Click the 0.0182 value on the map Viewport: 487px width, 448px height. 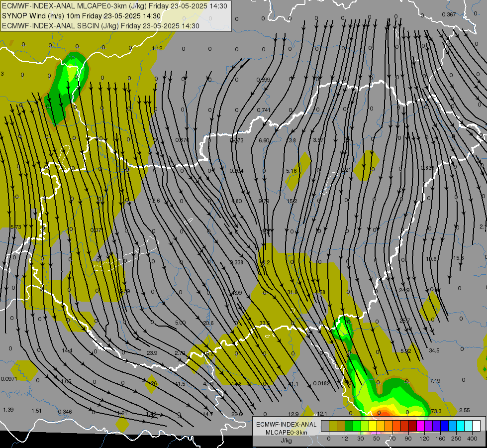(x=321, y=383)
